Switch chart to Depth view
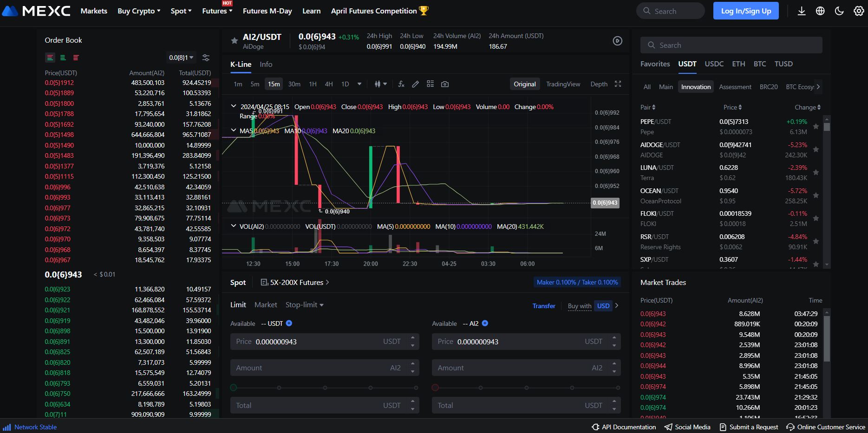This screenshot has width=868, height=433. [x=599, y=84]
